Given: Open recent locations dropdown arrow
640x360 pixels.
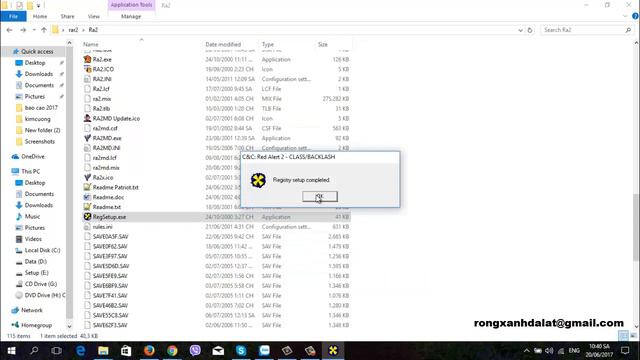Looking at the screenshot, I should (x=34, y=30).
